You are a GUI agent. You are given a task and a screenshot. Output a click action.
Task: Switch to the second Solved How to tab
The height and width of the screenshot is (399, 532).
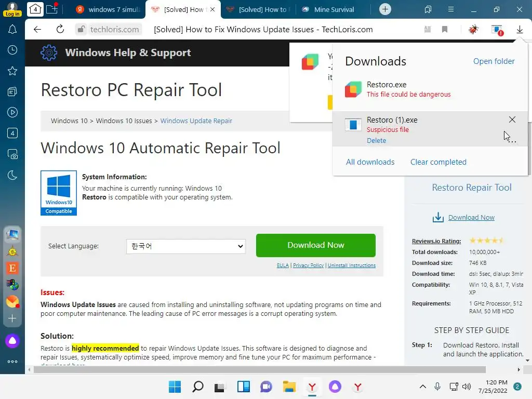pyautogui.click(x=258, y=9)
